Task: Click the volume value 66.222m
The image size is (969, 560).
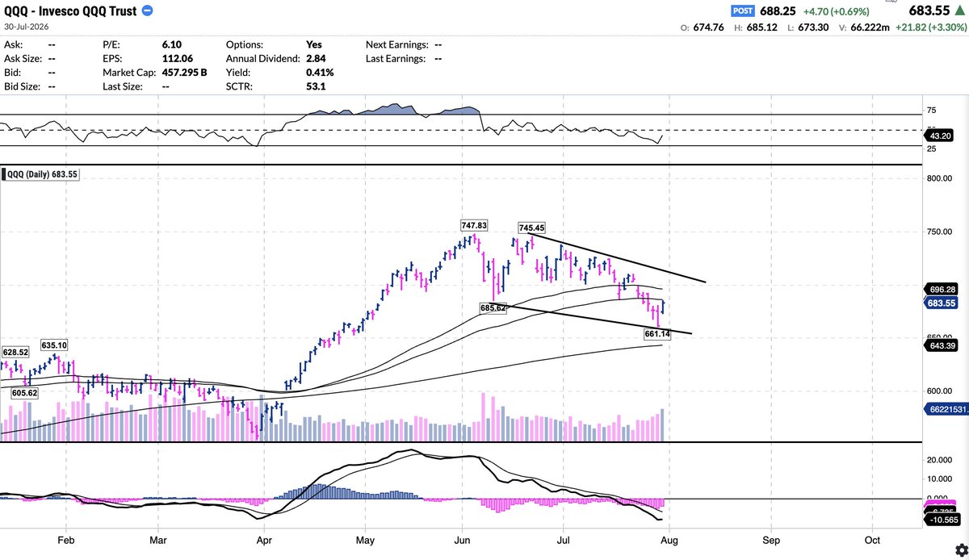Action: [x=869, y=27]
